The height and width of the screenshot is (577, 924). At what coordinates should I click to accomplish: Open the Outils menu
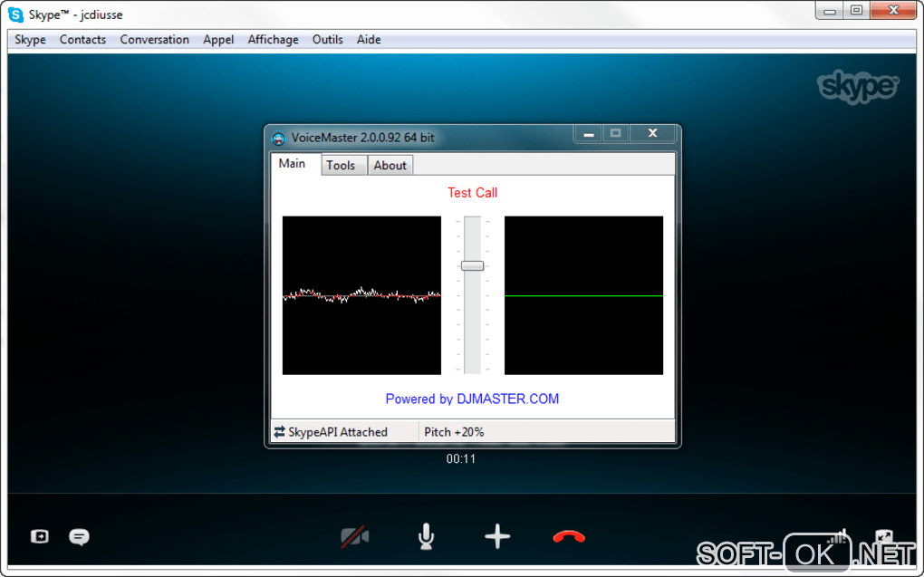coord(328,40)
